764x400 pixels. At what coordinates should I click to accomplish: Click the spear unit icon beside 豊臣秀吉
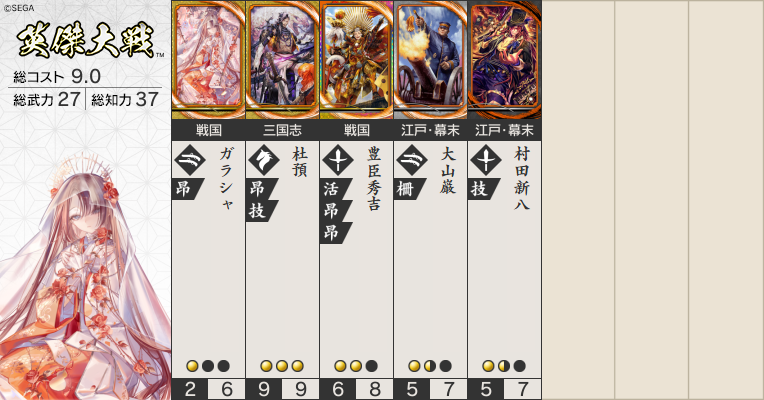coord(338,160)
